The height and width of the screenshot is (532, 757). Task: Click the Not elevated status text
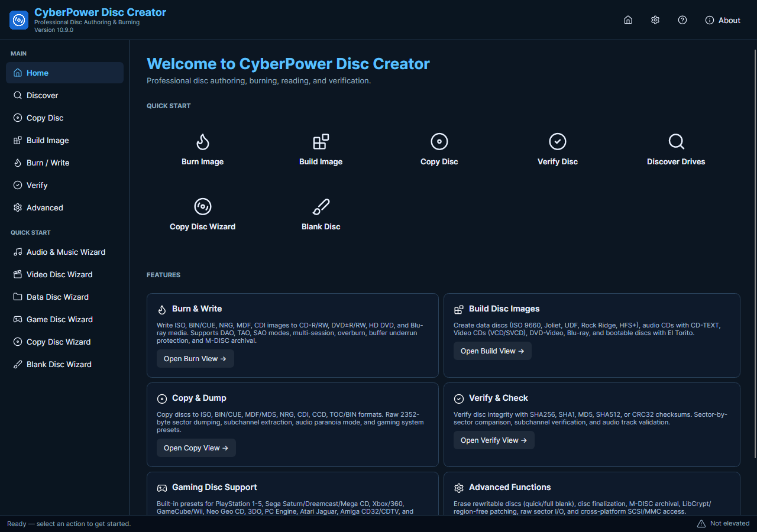730,524
